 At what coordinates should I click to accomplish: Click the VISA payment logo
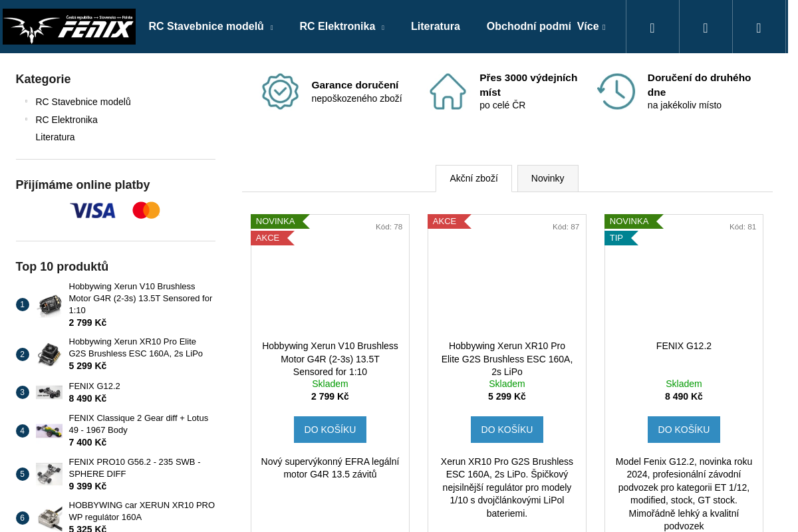[x=92, y=210]
